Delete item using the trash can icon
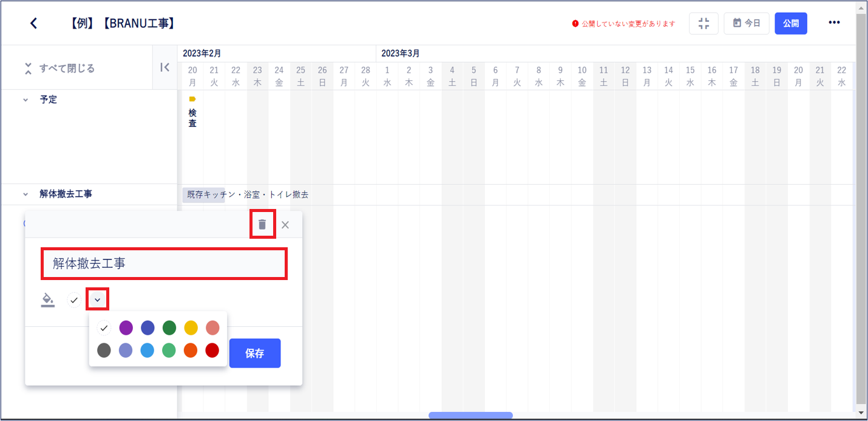The height and width of the screenshot is (421, 868). 262,224
